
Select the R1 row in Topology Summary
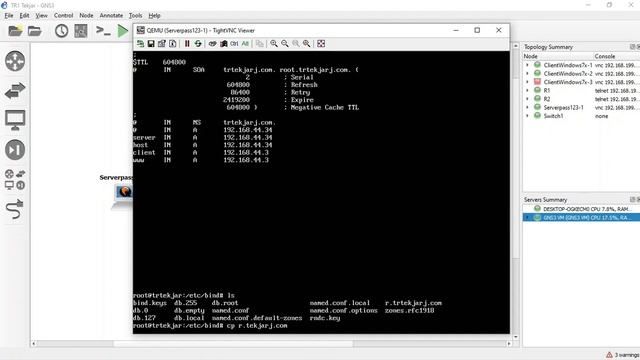pos(582,90)
